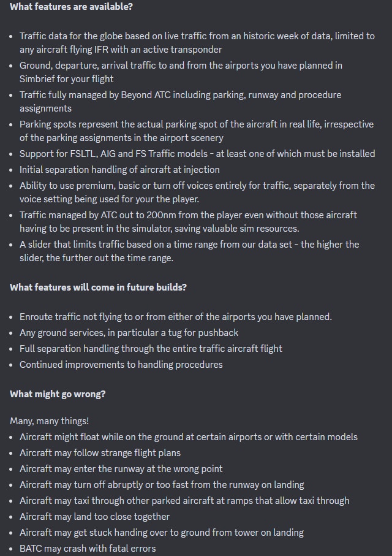The width and height of the screenshot is (392, 556).
Task: Click the bullet about aircraft floating on the ground
Action: (x=188, y=437)
